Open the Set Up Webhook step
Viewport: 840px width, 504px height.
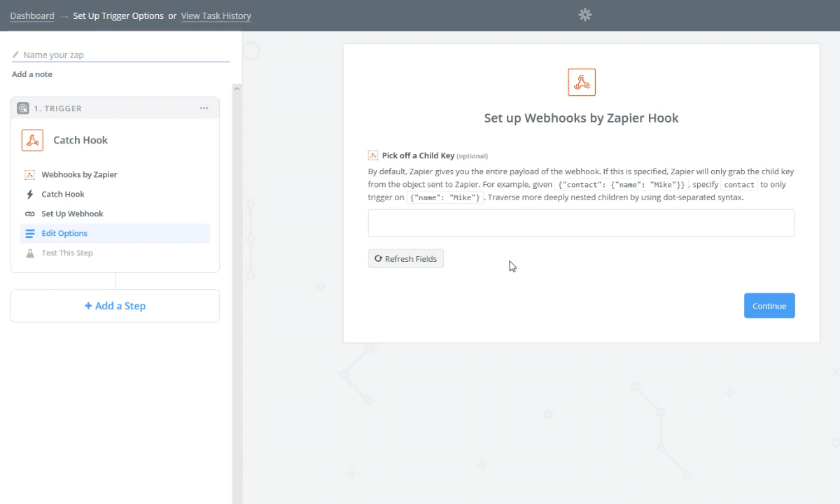[115, 214]
